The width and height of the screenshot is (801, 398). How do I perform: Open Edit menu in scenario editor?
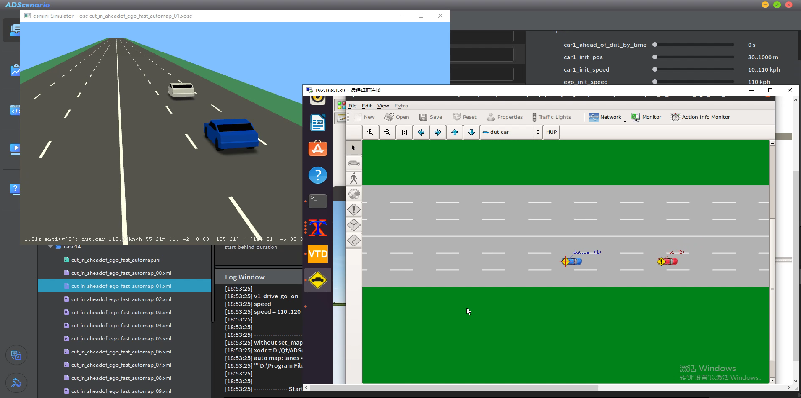point(366,106)
